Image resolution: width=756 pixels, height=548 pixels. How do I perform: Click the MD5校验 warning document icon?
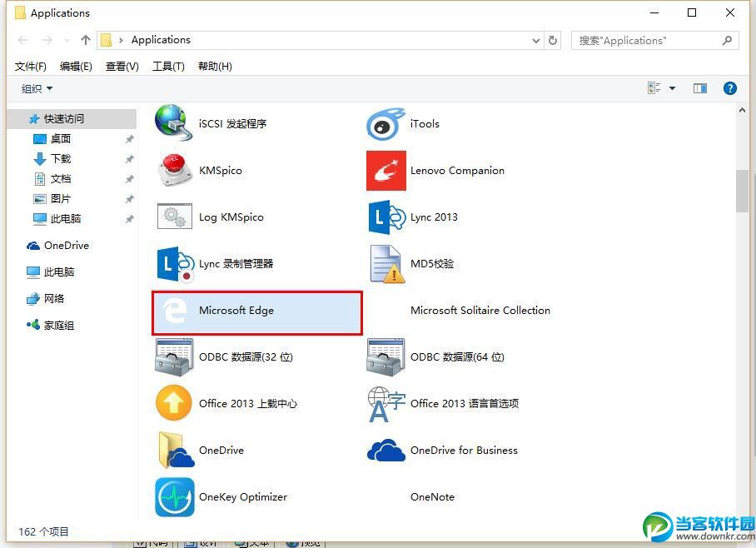pyautogui.click(x=386, y=264)
